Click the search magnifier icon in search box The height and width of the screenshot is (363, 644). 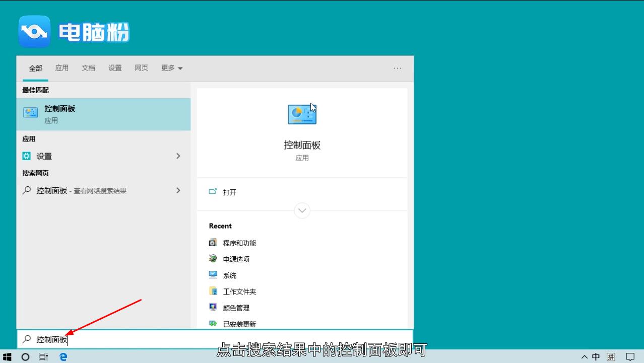27,339
